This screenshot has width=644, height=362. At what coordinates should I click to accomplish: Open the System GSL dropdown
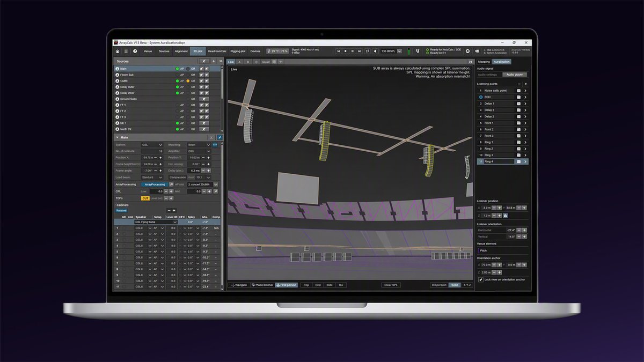tap(152, 145)
